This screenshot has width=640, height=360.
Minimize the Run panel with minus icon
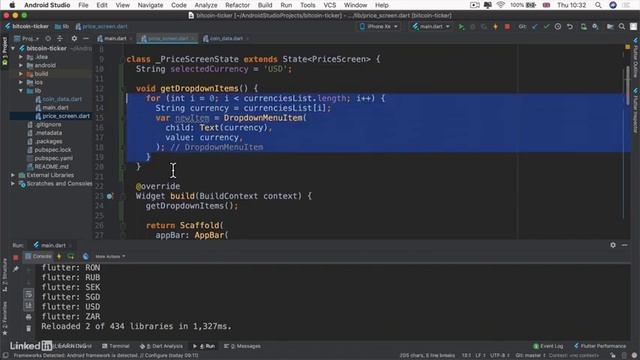coord(624,245)
